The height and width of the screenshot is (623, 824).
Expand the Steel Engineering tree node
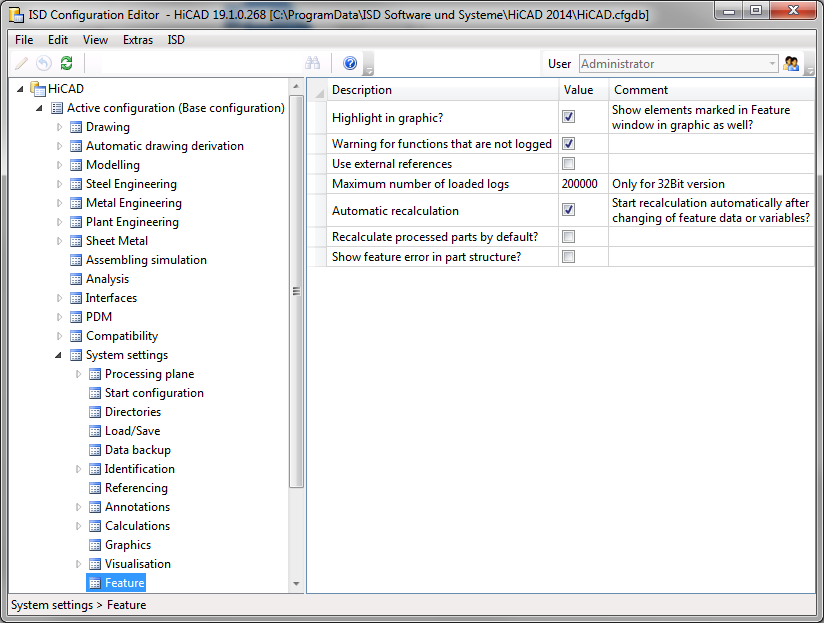coord(60,184)
